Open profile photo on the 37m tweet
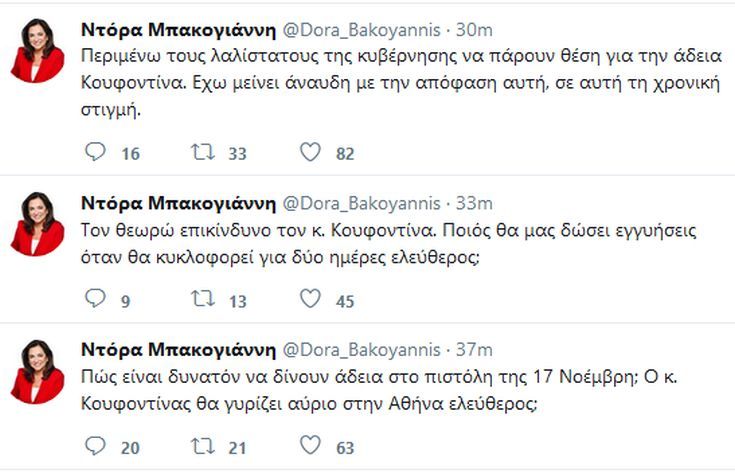This screenshot has height=474, width=735. (x=38, y=370)
